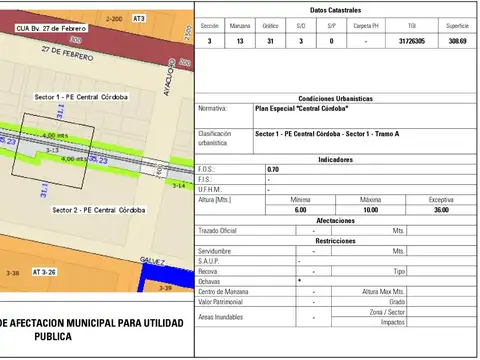Select the "Trazado Oficial" row label
Image resolution: width=480 pixels, height=360 pixels.
[x=217, y=231]
